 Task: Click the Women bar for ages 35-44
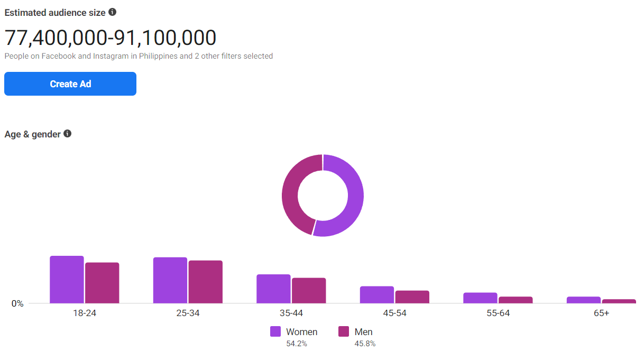click(x=273, y=289)
